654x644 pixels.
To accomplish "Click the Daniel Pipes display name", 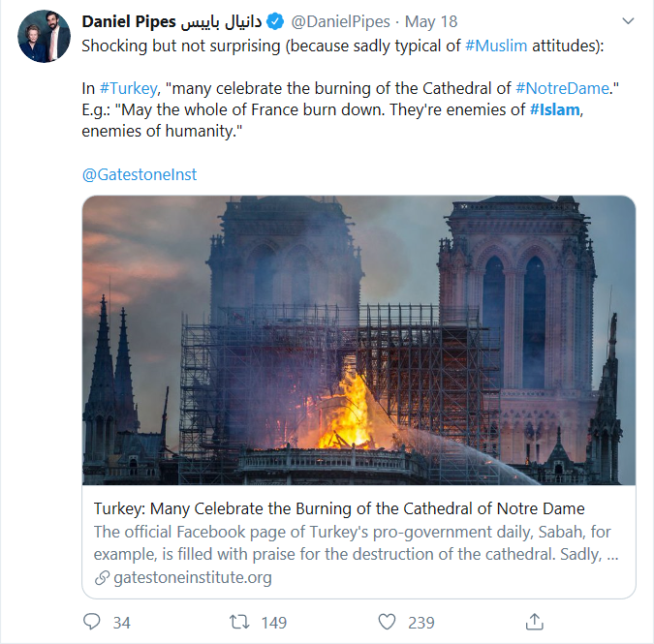I will pos(128,21).
